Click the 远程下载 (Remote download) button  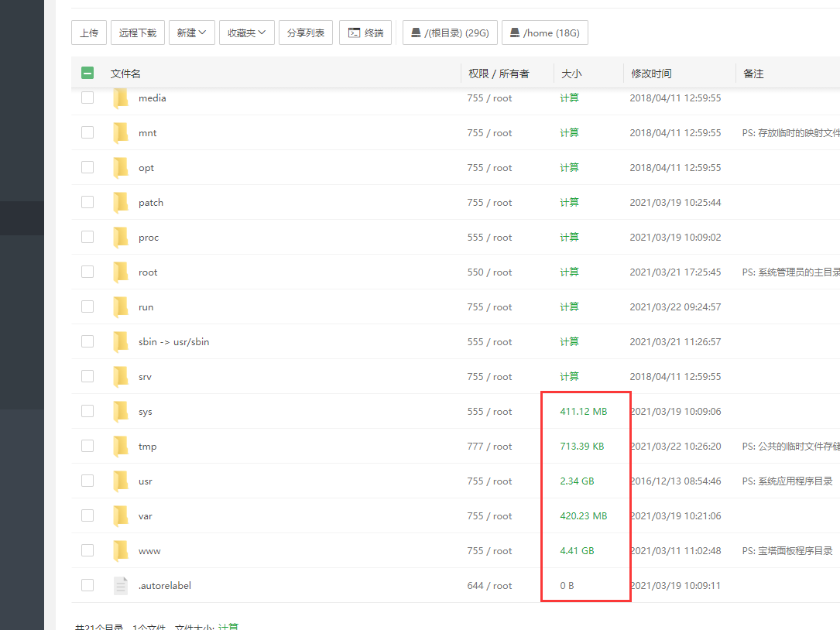point(138,33)
